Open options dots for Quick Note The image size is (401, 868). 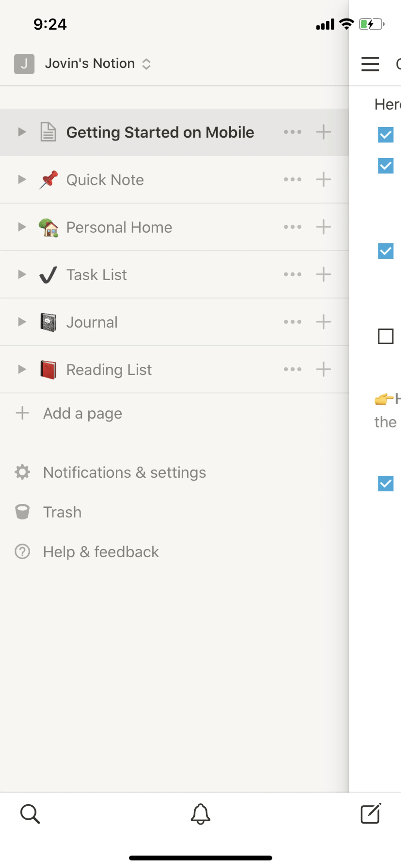pos(292,180)
